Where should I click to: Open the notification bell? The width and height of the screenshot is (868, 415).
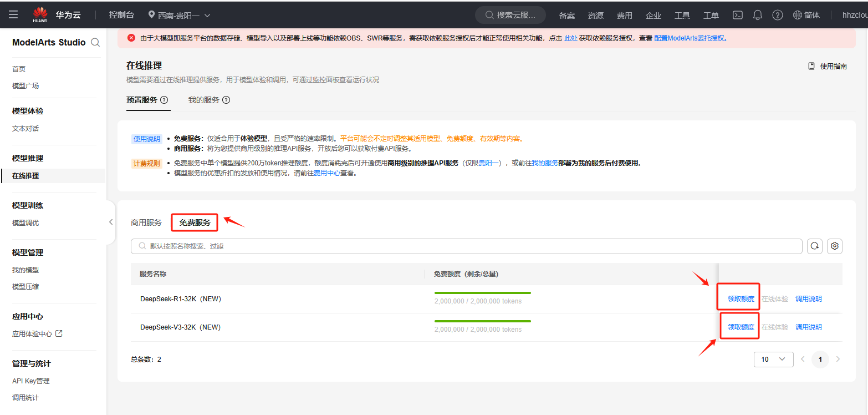pos(758,15)
